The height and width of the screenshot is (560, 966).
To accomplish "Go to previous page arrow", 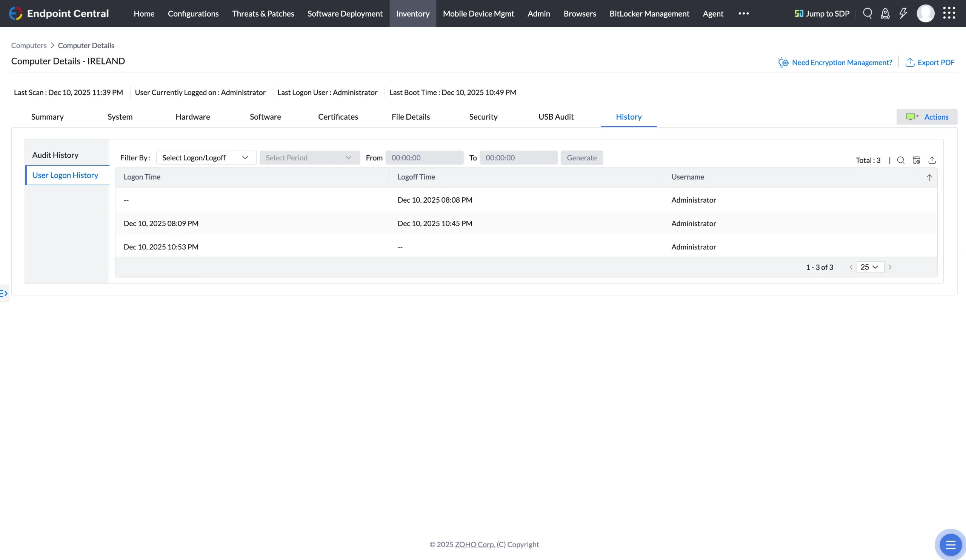I will pyautogui.click(x=851, y=267).
